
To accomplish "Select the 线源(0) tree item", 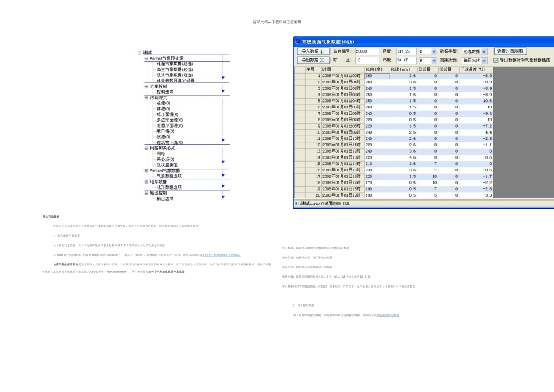I will pyautogui.click(x=163, y=137).
